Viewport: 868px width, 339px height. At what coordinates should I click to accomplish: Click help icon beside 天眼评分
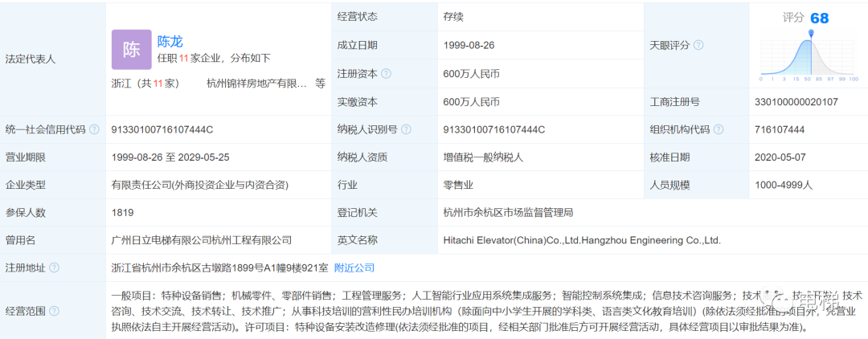[x=698, y=45]
